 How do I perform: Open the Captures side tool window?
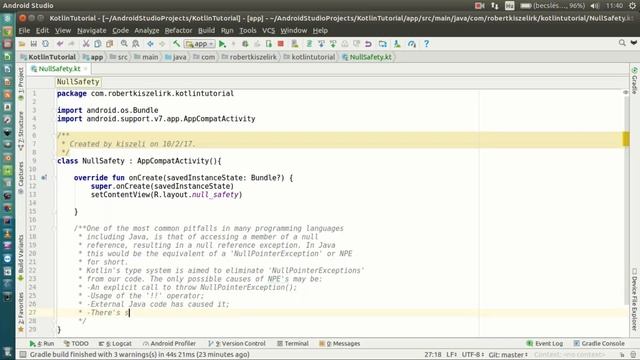(21, 177)
